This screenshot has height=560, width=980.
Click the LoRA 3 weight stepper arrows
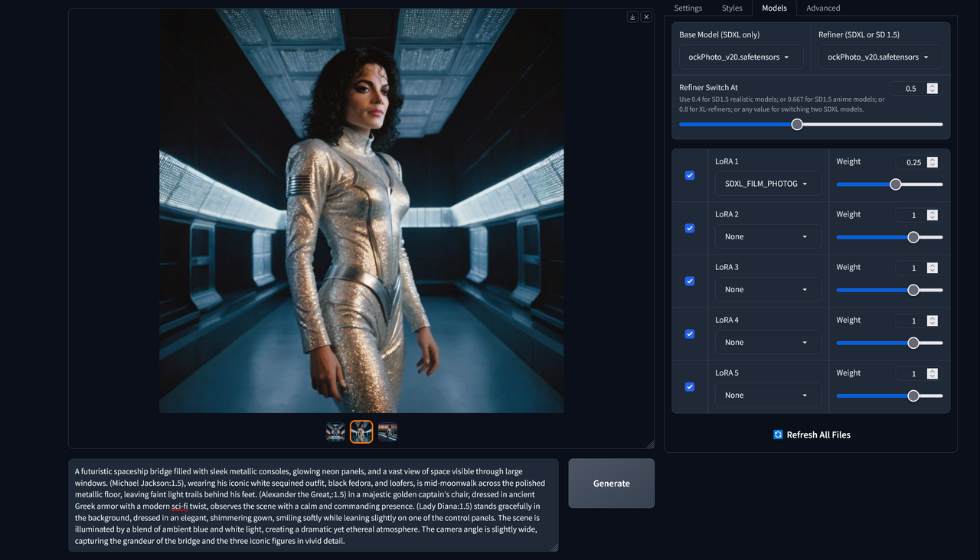932,268
